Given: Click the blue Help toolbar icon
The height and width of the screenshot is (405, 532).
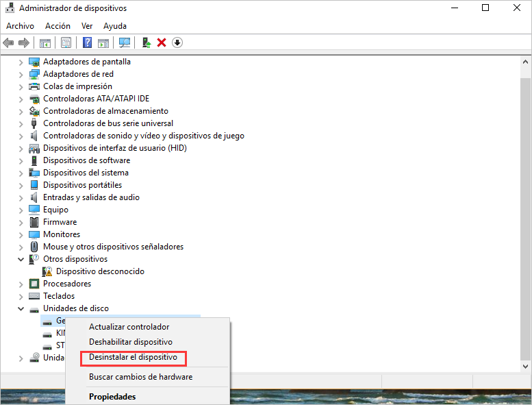Looking at the screenshot, I should click(87, 42).
